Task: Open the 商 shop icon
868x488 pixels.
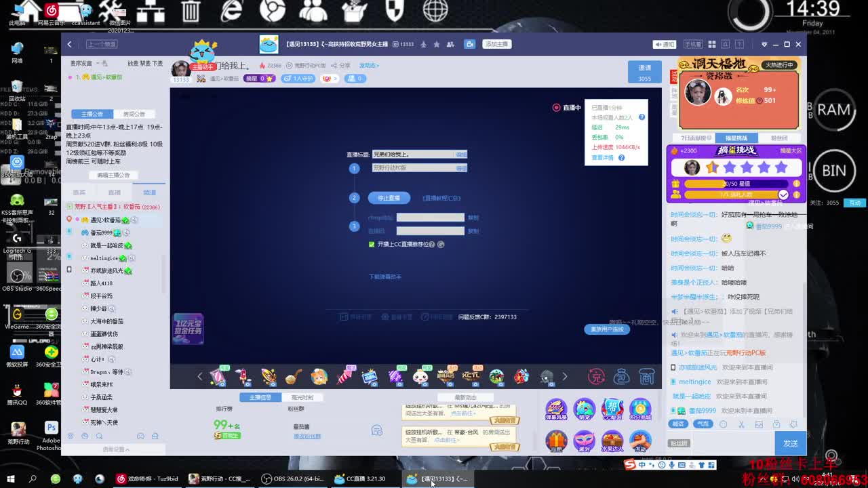Action: coord(647,376)
